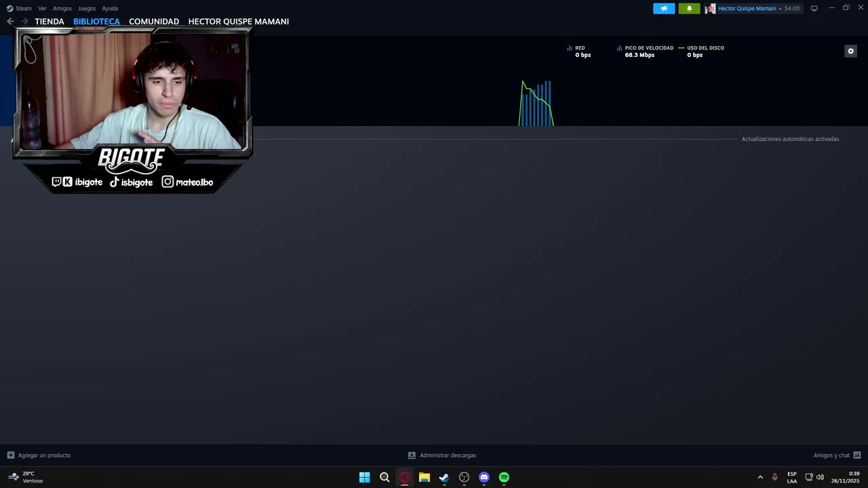
Task: Open Windows taskbar search
Action: [384, 477]
